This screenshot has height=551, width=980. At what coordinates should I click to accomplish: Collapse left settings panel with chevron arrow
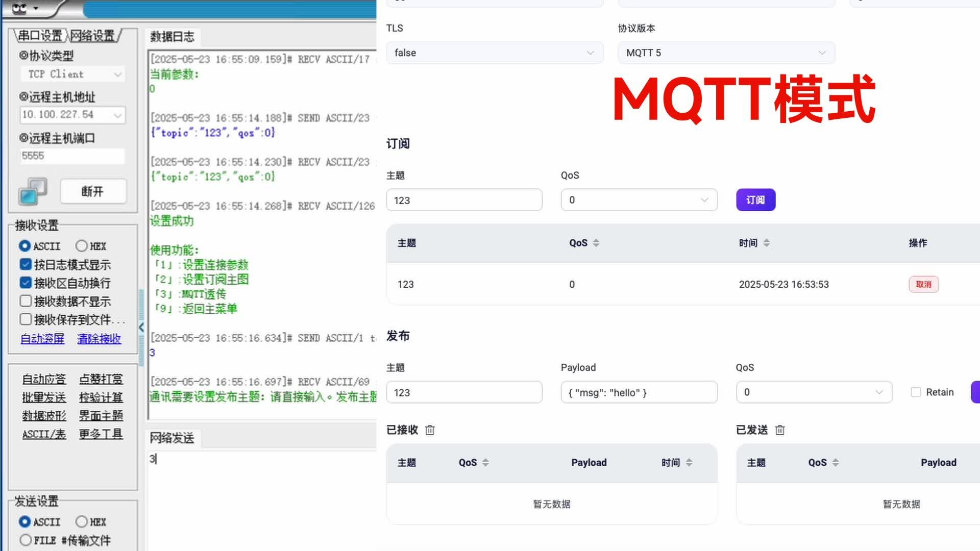click(141, 327)
